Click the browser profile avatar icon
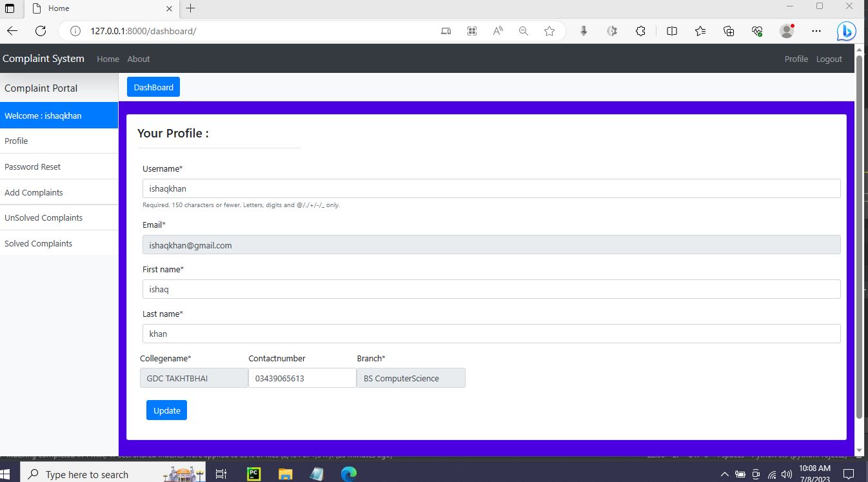 (x=786, y=30)
